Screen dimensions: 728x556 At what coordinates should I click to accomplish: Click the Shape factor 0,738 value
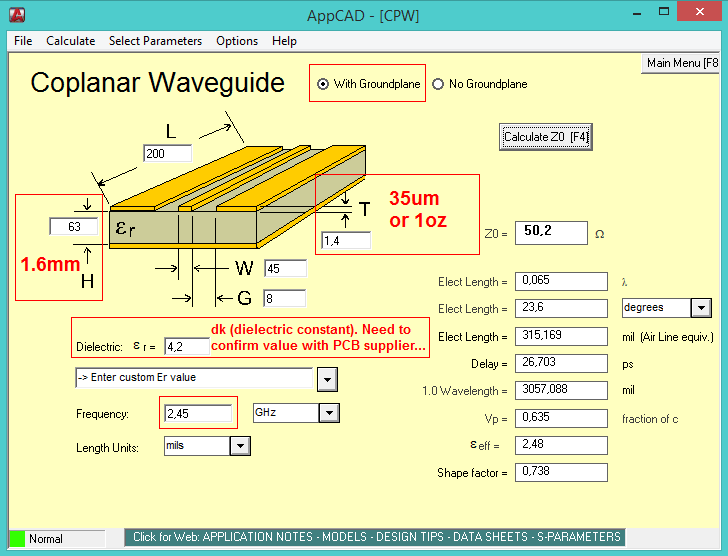[561, 472]
